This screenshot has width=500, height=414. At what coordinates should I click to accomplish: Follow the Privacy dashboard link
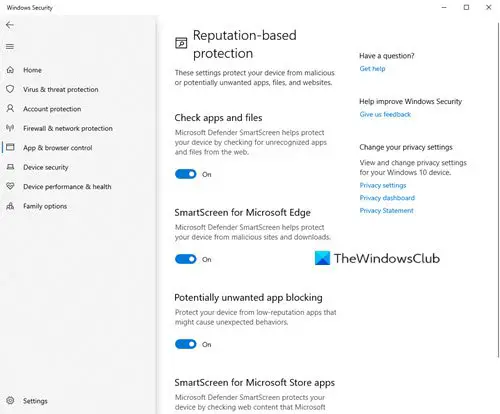click(387, 198)
